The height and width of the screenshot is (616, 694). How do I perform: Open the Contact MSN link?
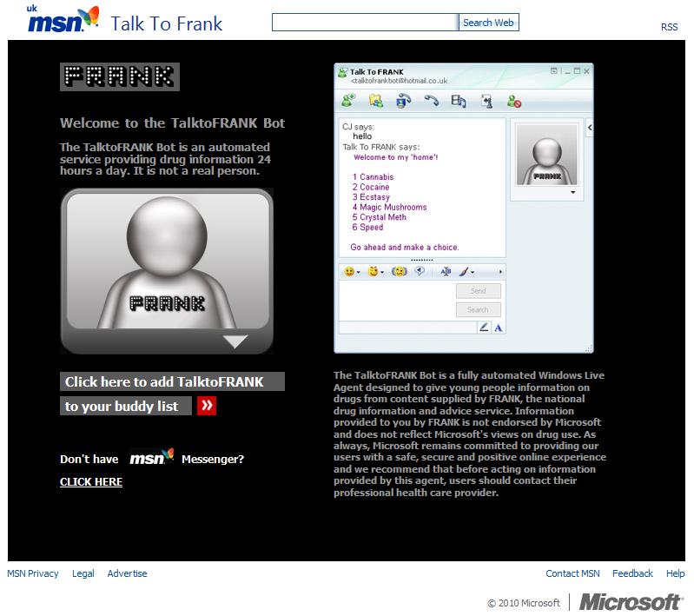572,573
